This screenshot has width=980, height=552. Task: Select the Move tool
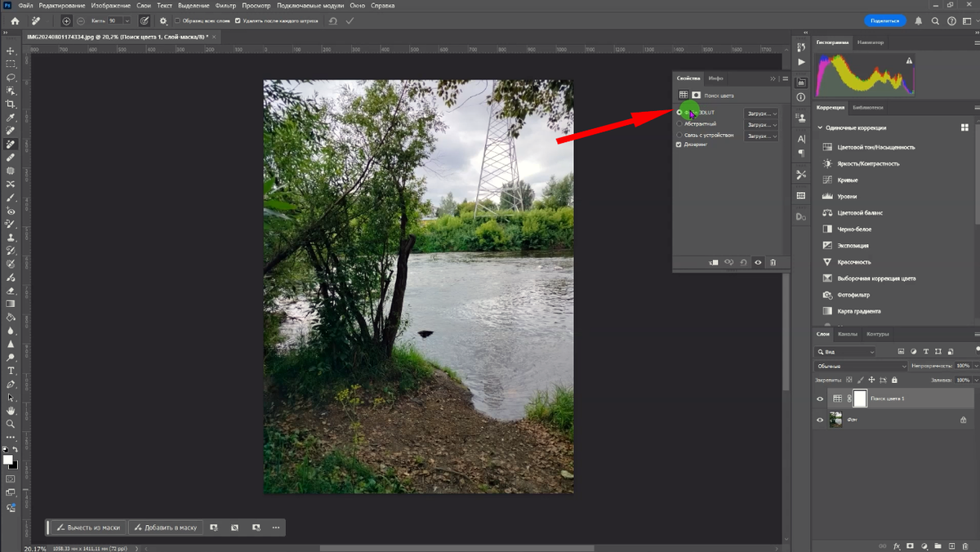coord(11,51)
